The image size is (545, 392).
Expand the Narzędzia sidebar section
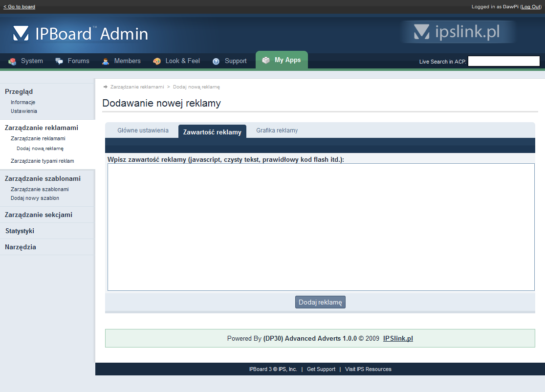[21, 247]
